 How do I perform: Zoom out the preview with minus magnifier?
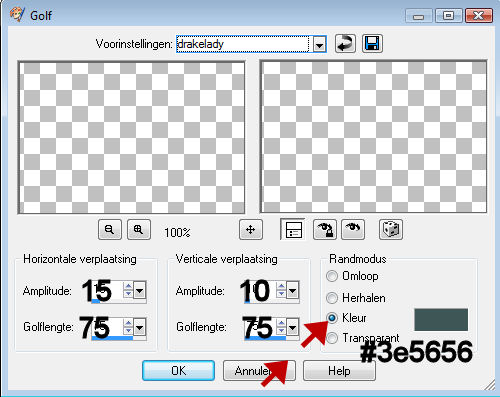pyautogui.click(x=110, y=229)
